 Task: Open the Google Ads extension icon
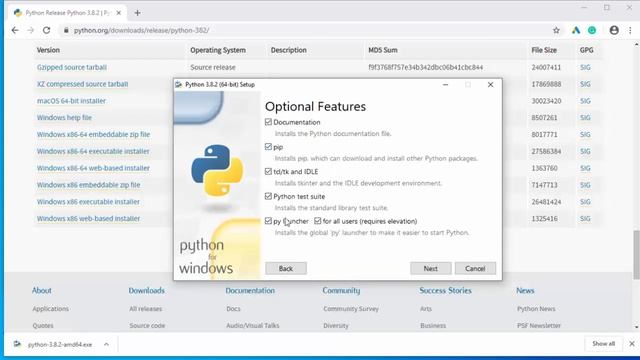[576, 30]
